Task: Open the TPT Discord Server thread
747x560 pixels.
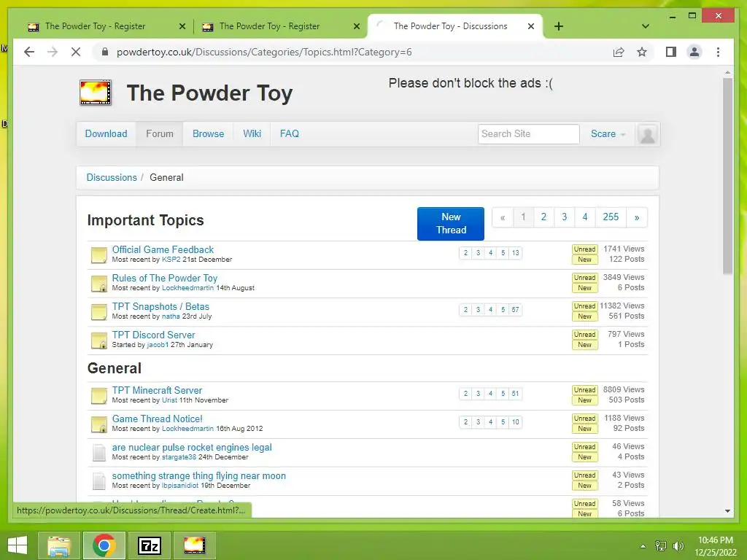Action: (x=153, y=335)
